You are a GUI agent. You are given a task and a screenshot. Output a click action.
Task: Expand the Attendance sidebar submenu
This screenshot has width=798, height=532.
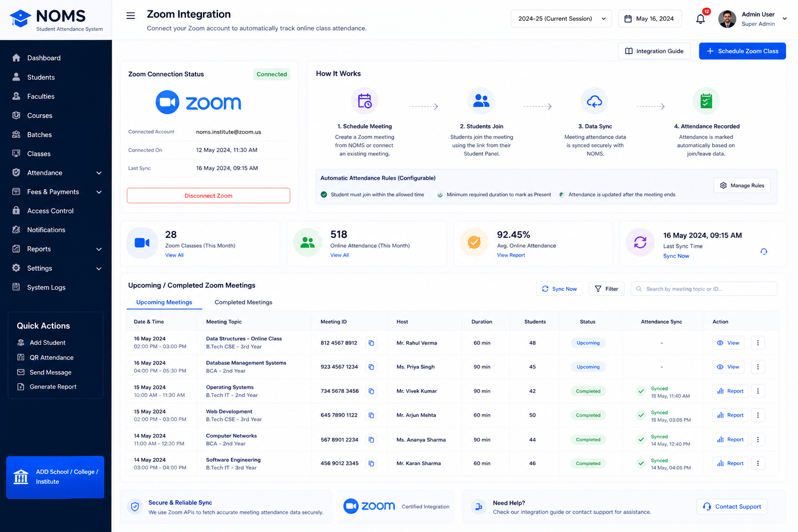(x=99, y=173)
